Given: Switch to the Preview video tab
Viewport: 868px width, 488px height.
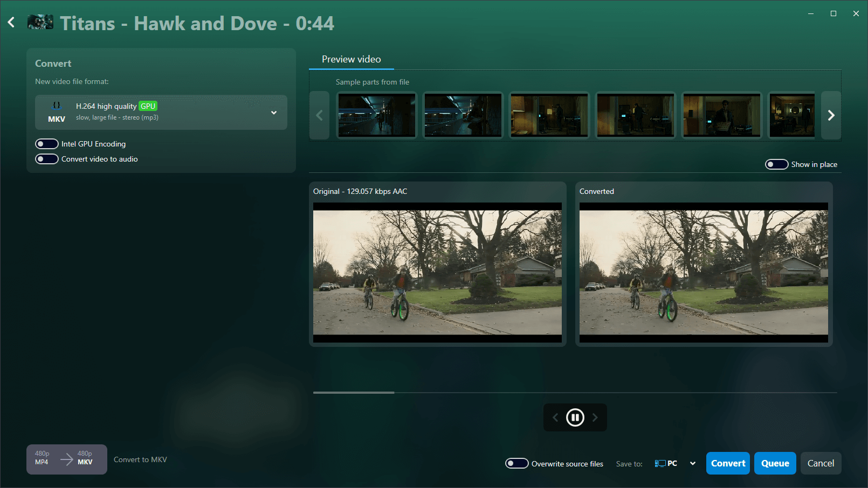Looking at the screenshot, I should [x=351, y=59].
